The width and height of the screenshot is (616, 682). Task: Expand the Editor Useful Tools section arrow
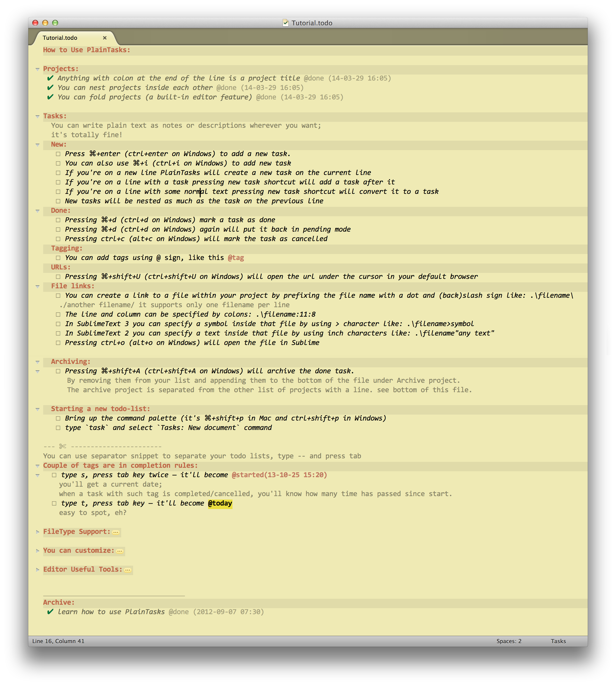(38, 570)
